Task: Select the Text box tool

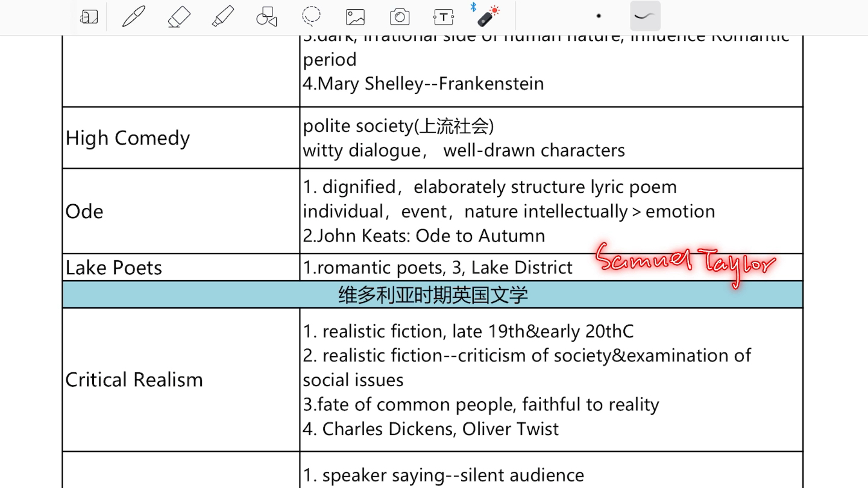Action: pos(444,17)
